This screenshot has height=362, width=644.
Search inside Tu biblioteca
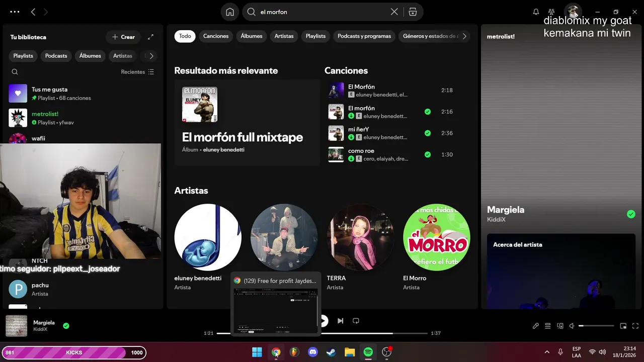click(x=15, y=72)
